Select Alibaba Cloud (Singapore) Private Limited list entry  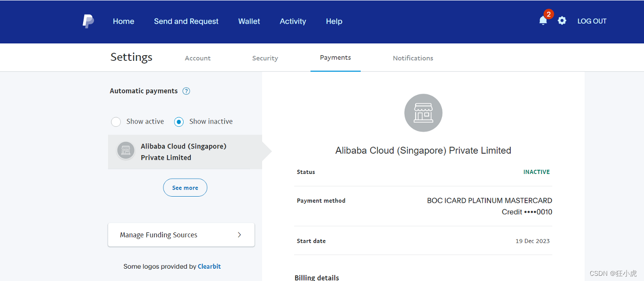(185, 152)
